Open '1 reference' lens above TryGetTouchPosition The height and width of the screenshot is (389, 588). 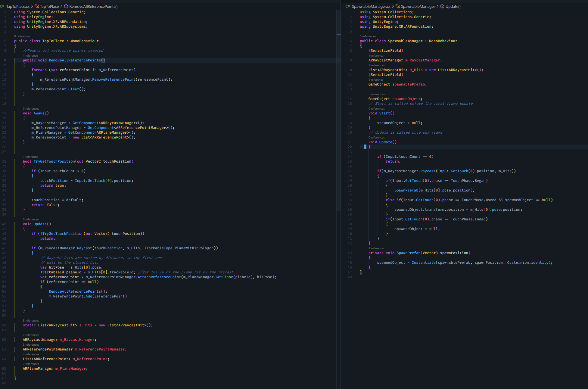(30, 157)
